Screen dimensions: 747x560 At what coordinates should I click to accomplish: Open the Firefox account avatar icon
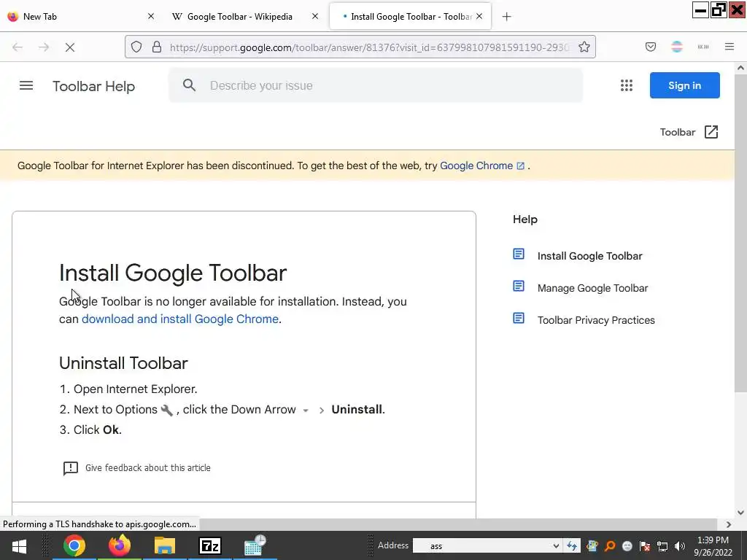point(677,47)
